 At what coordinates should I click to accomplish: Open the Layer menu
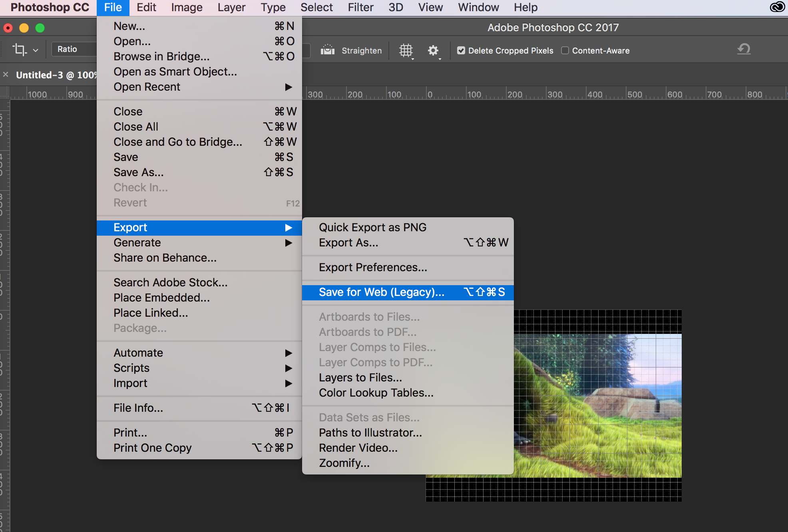pyautogui.click(x=231, y=7)
